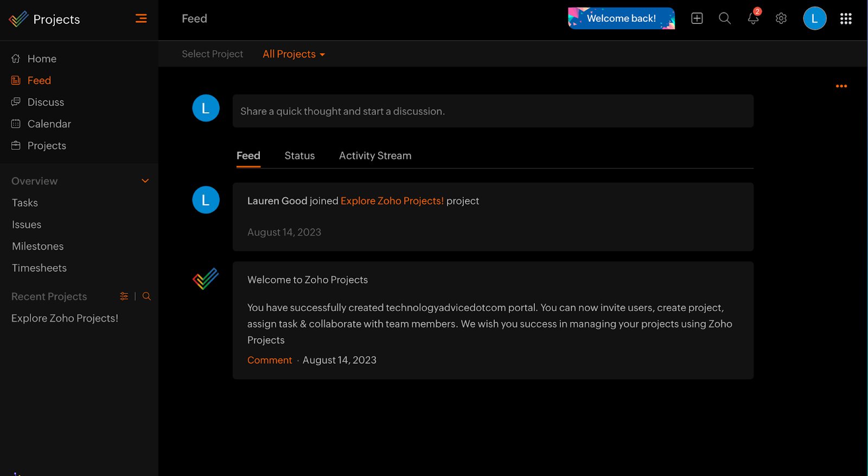The width and height of the screenshot is (868, 476).
Task: Click the 'Lauren Good' name in the feed
Action: [x=277, y=201]
